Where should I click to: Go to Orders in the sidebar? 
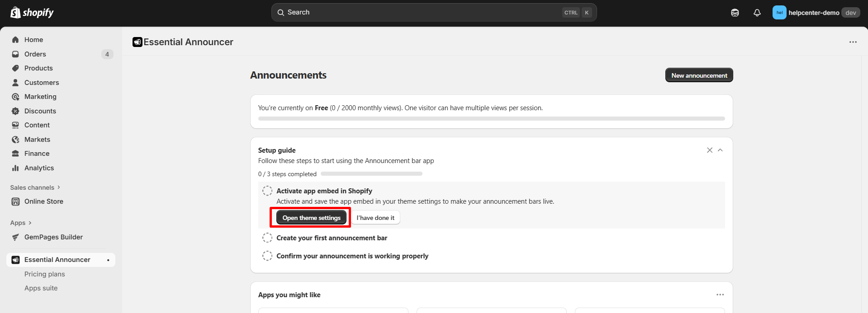35,54
